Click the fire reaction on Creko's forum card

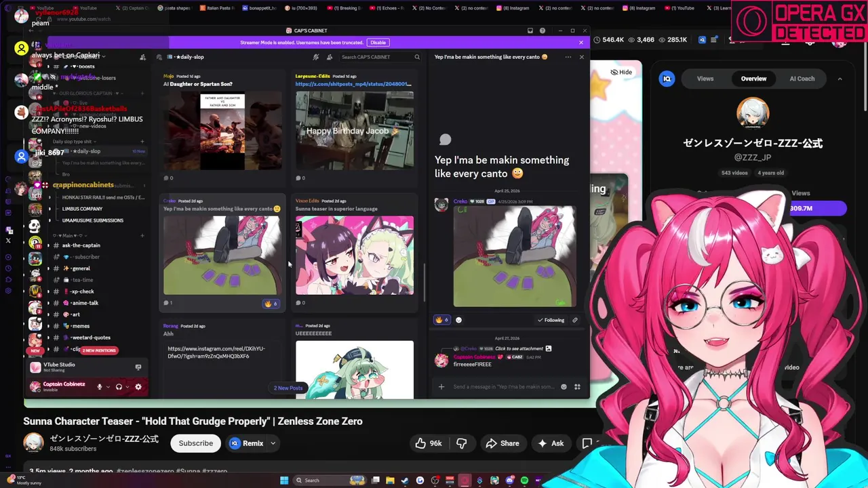pyautogui.click(x=271, y=303)
